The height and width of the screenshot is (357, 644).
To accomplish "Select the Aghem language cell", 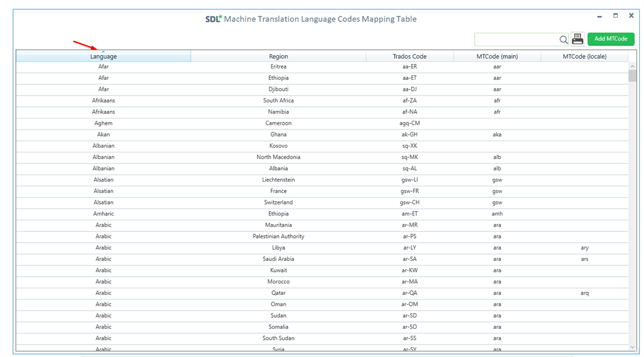I will click(104, 123).
